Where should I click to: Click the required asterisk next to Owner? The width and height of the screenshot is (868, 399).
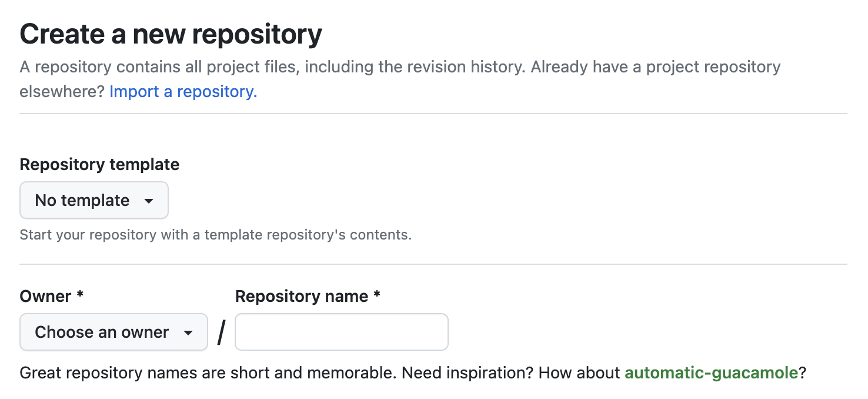(80, 295)
